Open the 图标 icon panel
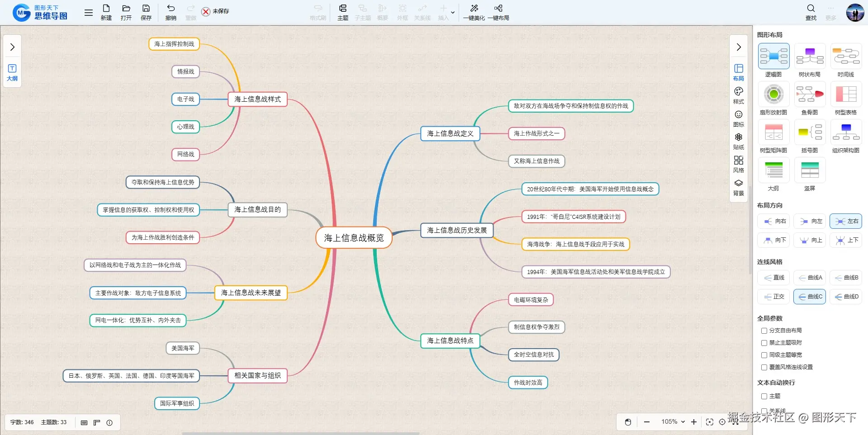The width and height of the screenshot is (868, 435). [x=739, y=118]
